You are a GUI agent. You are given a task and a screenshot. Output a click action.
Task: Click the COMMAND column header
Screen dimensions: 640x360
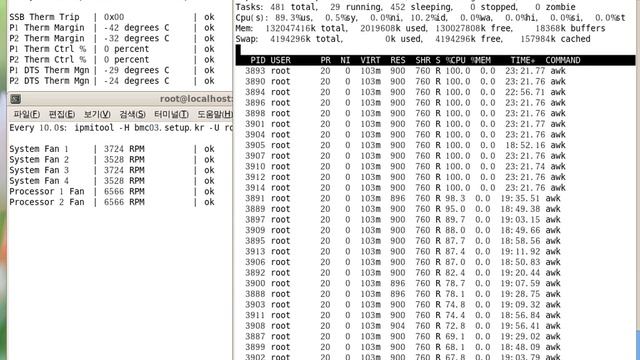coord(562,60)
